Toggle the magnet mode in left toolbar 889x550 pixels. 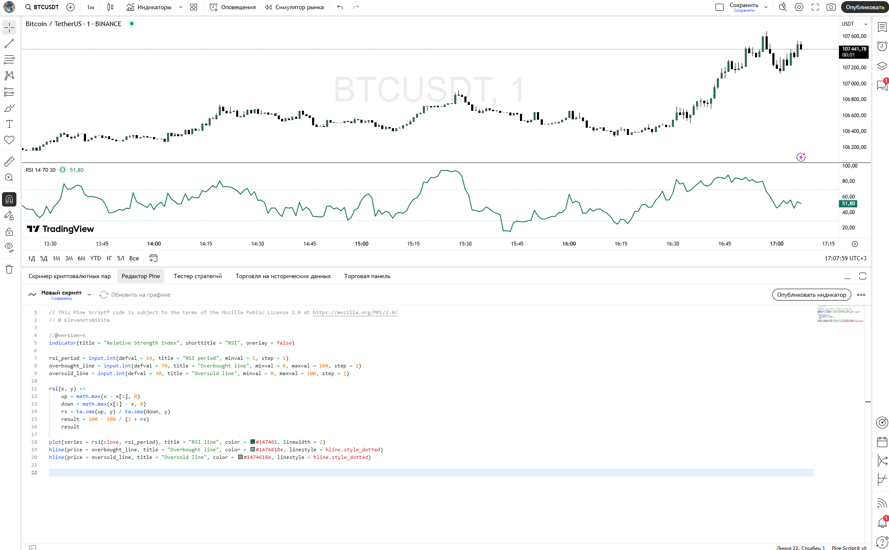9,199
